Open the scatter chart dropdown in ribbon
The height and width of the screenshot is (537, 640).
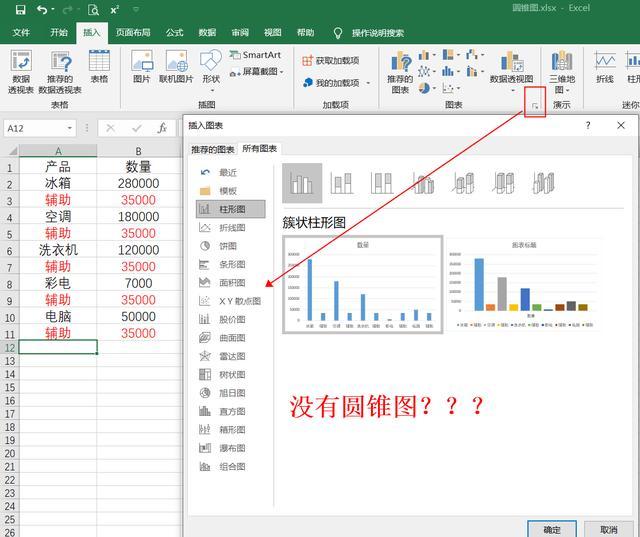[x=451, y=88]
